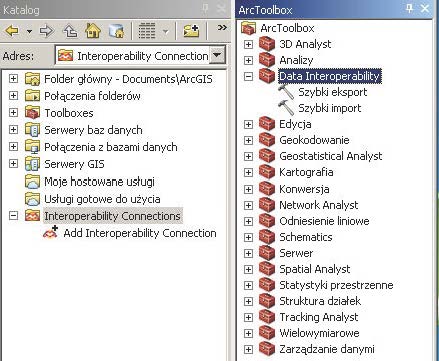Click the Back arrow in Katalog toolbar
This screenshot has width=439, height=361.
tap(12, 31)
